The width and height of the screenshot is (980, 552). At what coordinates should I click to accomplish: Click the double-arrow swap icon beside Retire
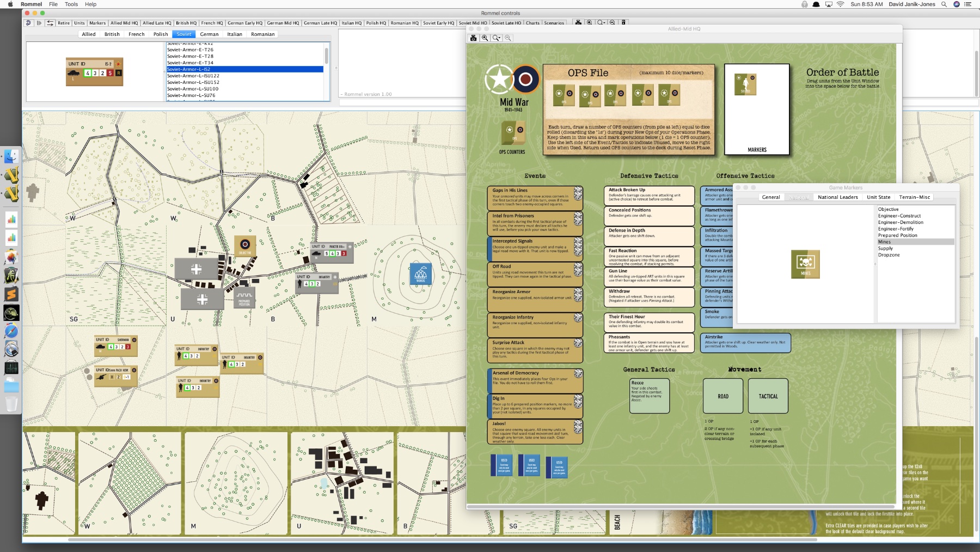[x=50, y=23]
